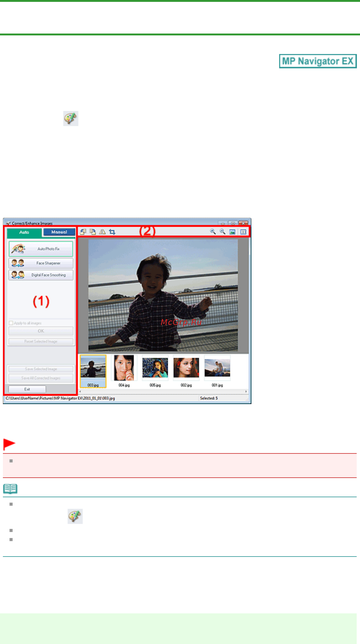Click the Zoom In magnifier icon
Screen dimensions: 360x644
tap(213, 232)
